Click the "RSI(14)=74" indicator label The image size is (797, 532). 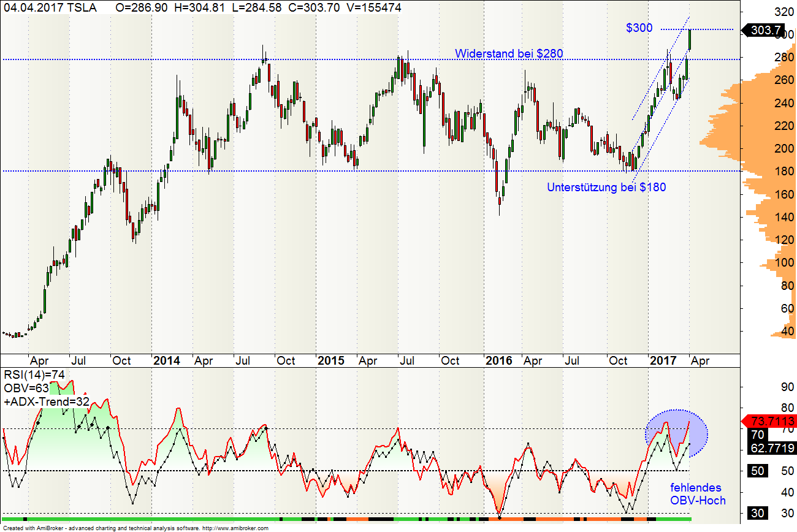click(34, 374)
